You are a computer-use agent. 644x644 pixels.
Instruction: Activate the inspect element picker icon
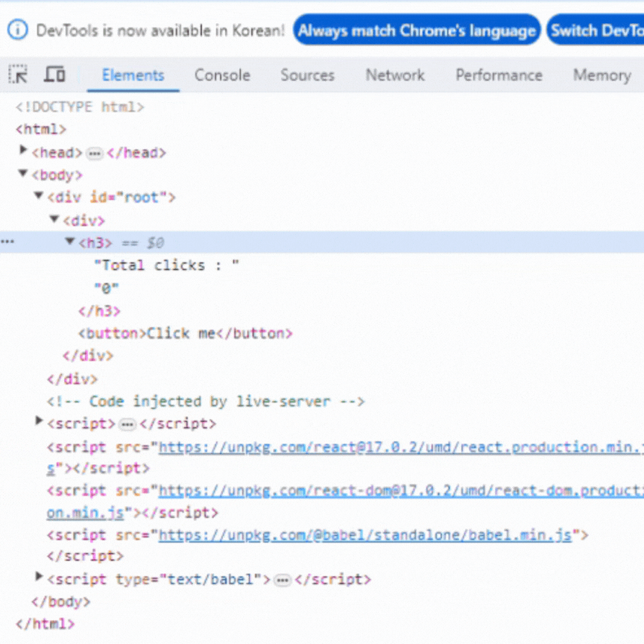(x=18, y=75)
